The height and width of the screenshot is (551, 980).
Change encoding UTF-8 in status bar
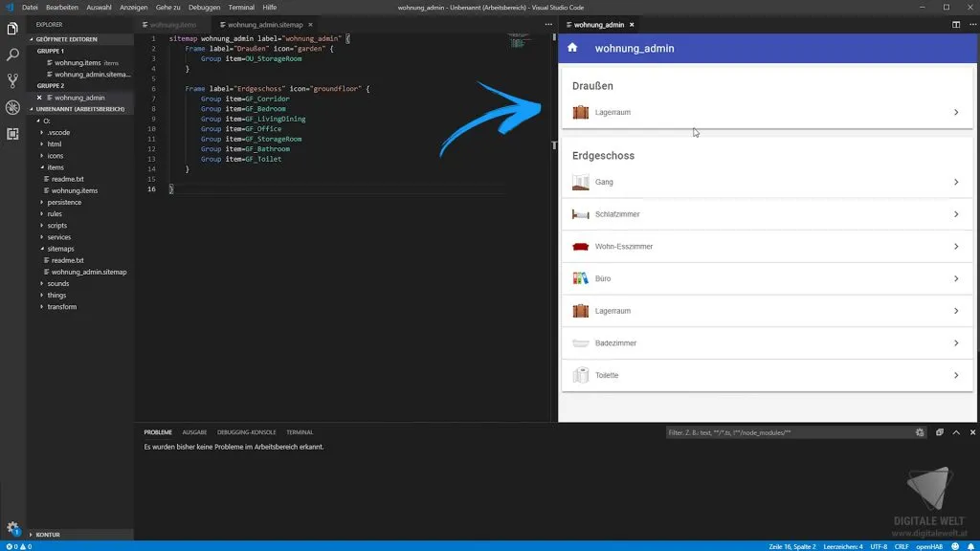point(879,546)
